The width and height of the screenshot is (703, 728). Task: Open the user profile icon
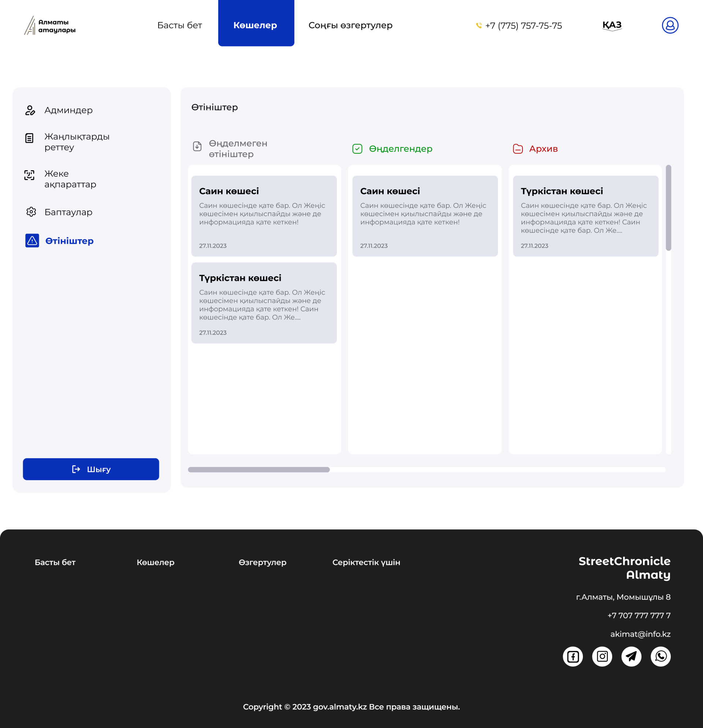(x=670, y=25)
